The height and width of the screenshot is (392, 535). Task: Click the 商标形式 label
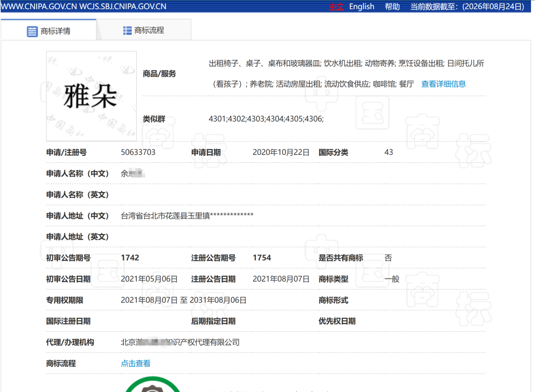(x=333, y=300)
